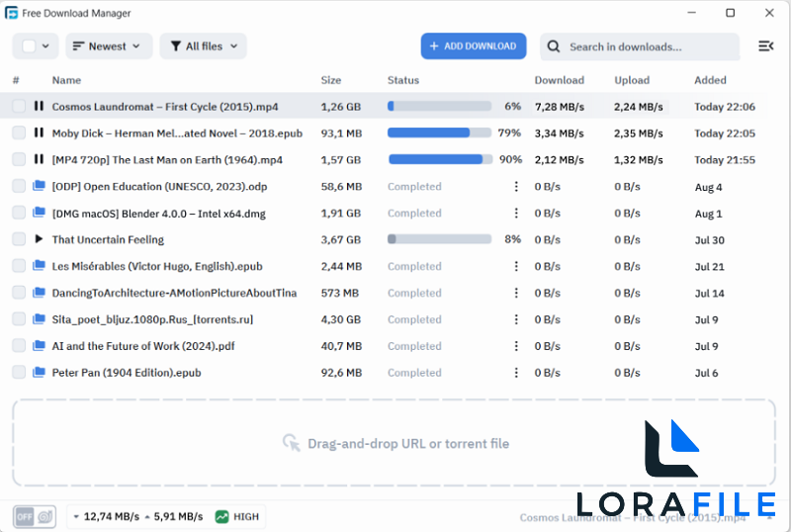
Task: Open folder icon for DancingToArchitecture item
Action: (x=39, y=293)
